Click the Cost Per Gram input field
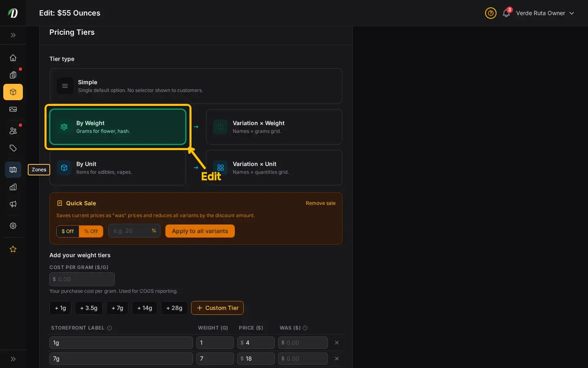 coord(82,279)
